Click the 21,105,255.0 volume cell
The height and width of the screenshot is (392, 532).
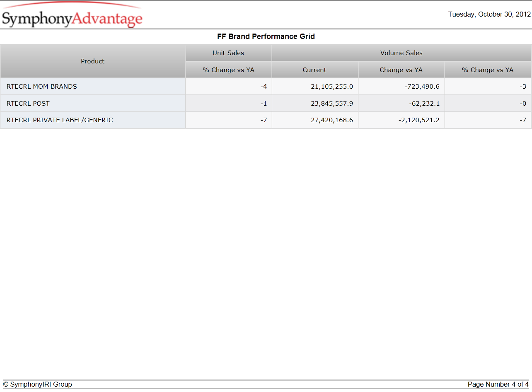coord(315,87)
